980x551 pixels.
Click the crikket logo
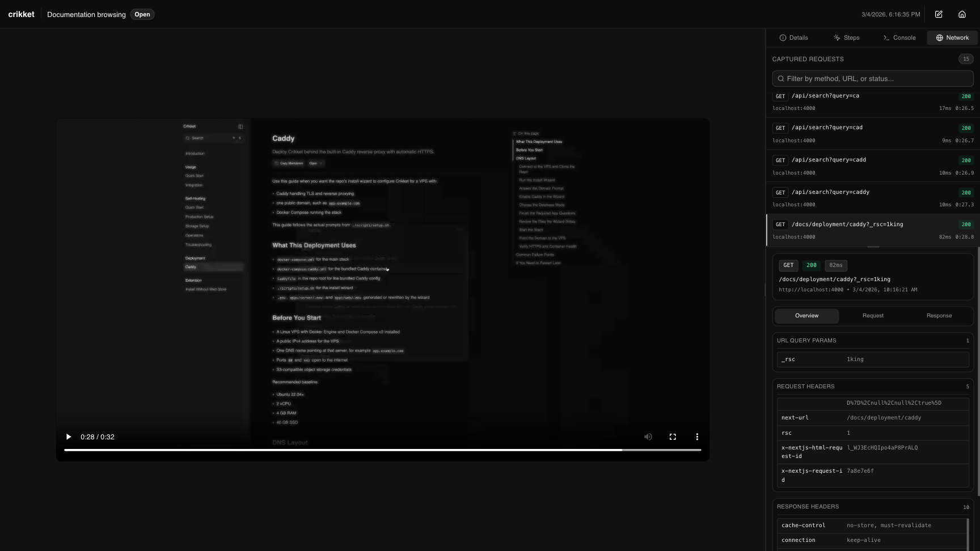[x=22, y=14]
